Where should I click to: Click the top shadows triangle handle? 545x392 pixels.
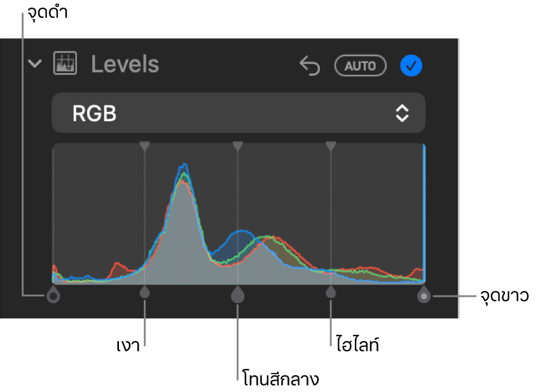click(x=144, y=145)
